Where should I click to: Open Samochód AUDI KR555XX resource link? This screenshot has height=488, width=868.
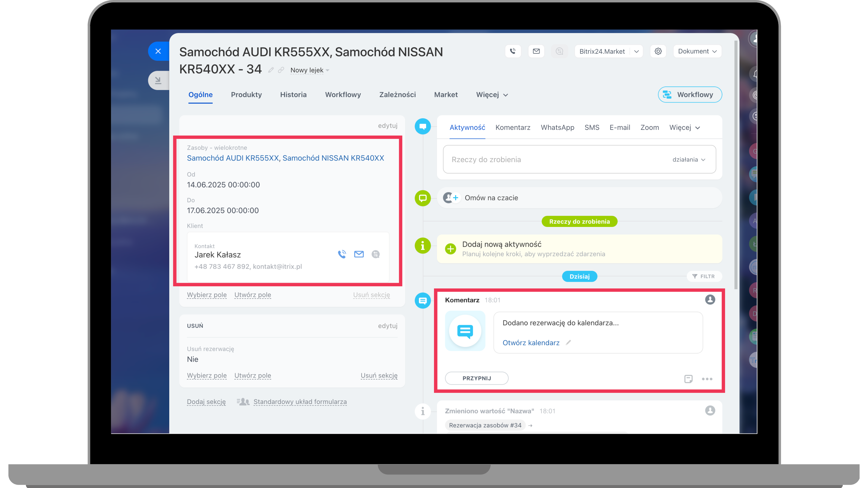[233, 158]
